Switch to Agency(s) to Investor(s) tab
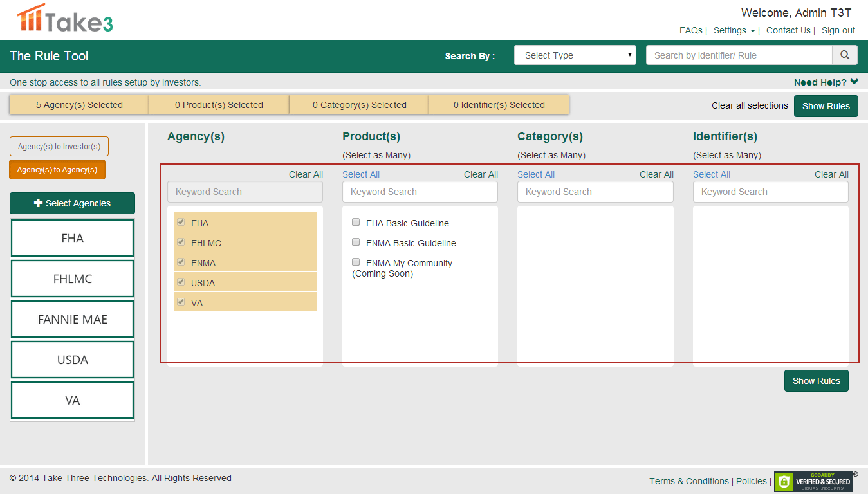The image size is (868, 494). [59, 147]
